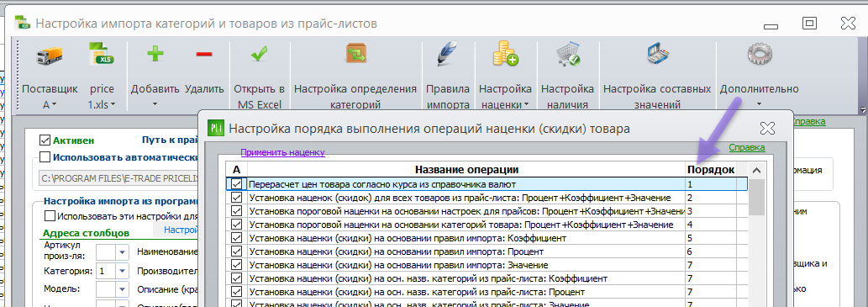Click the Настройка наценки coins icon
Screen dimensions: 868x307
(x=505, y=54)
